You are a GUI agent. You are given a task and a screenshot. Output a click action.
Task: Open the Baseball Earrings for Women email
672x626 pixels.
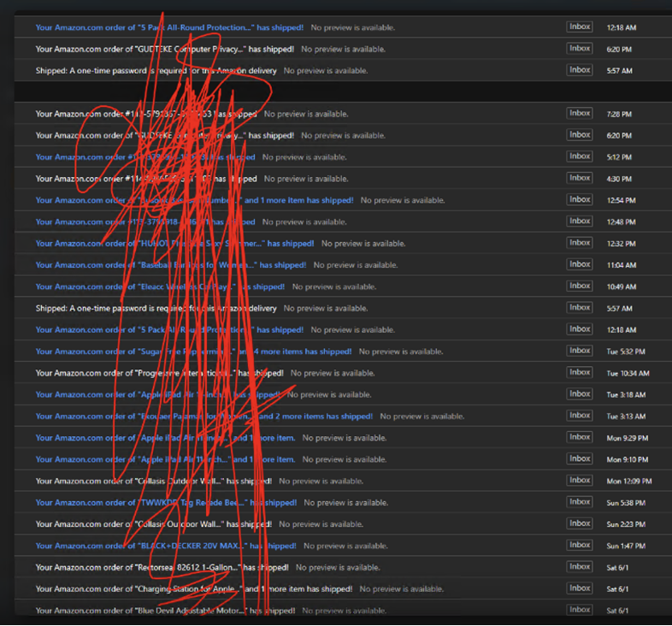point(171,265)
